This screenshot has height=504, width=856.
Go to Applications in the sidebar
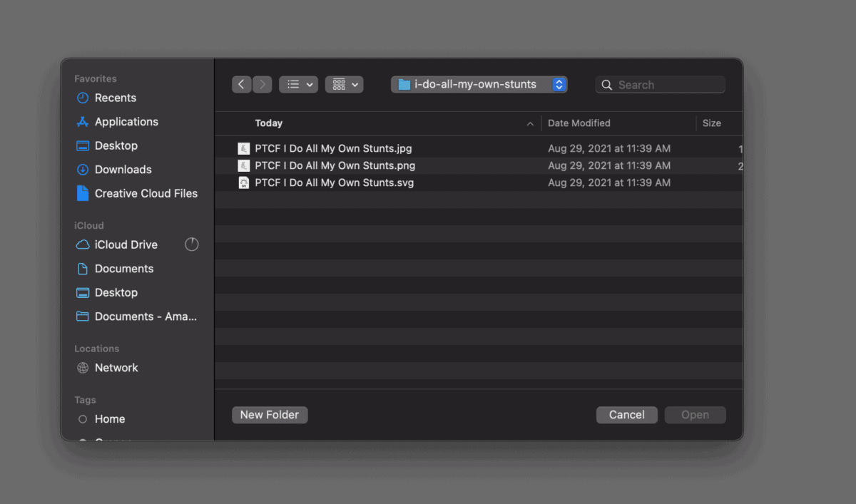pyautogui.click(x=126, y=122)
